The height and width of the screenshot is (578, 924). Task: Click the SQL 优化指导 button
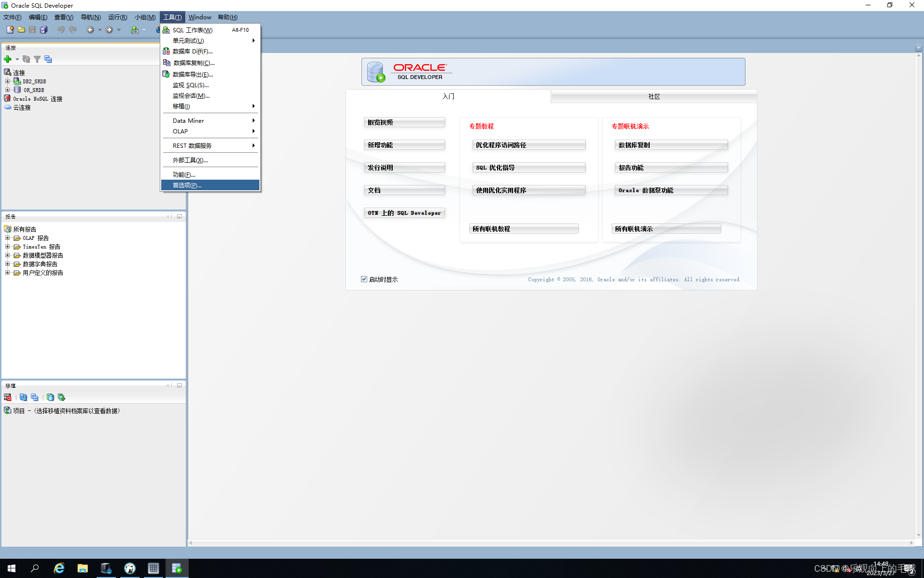pyautogui.click(x=529, y=168)
